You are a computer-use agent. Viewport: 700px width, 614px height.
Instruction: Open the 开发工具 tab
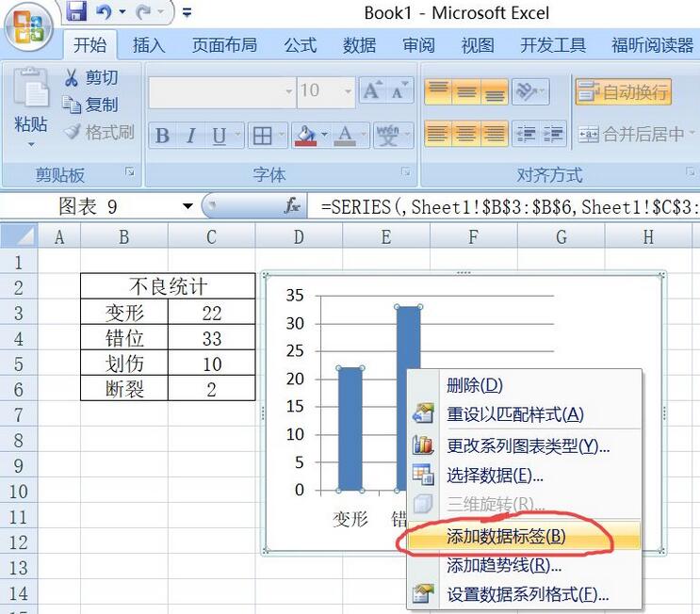(x=553, y=45)
